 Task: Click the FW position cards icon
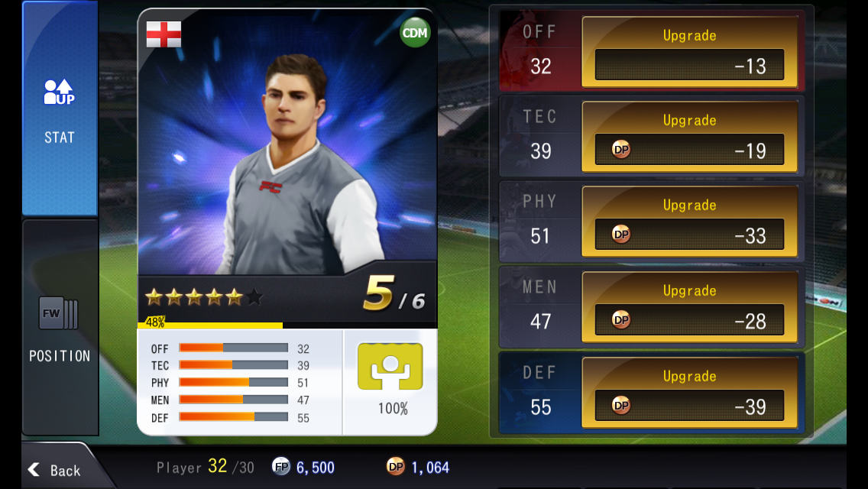point(59,313)
